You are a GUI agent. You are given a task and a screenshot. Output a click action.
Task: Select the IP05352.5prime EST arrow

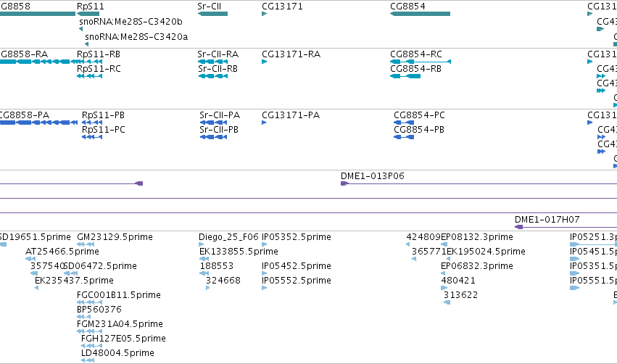pyautogui.click(x=264, y=244)
